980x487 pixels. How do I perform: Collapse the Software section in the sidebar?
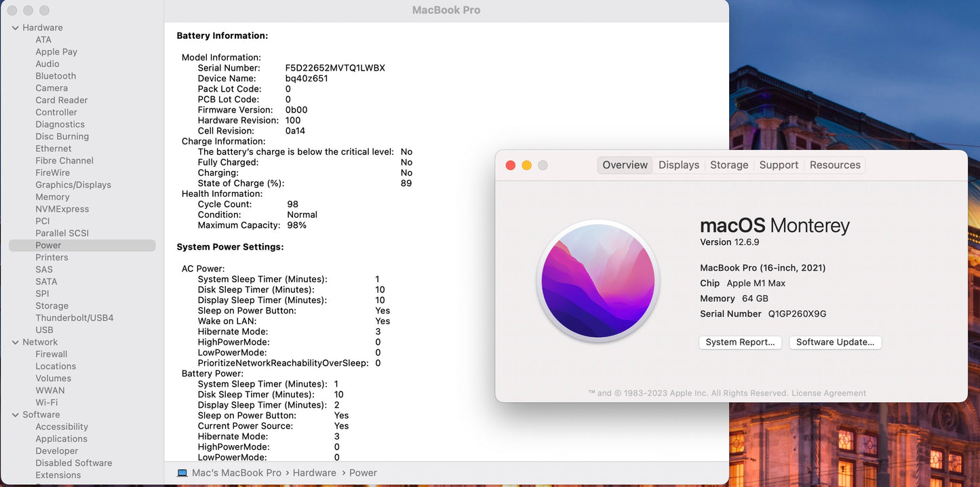(15, 414)
